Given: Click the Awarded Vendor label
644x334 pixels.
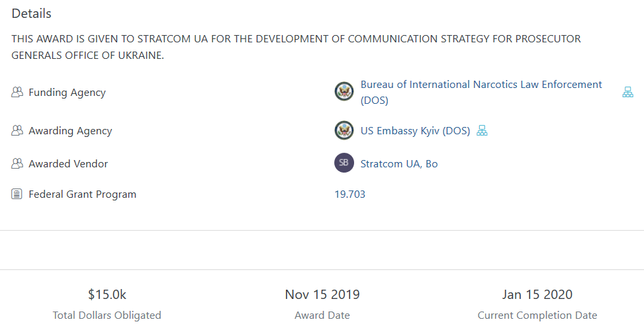Looking at the screenshot, I should click(68, 164).
